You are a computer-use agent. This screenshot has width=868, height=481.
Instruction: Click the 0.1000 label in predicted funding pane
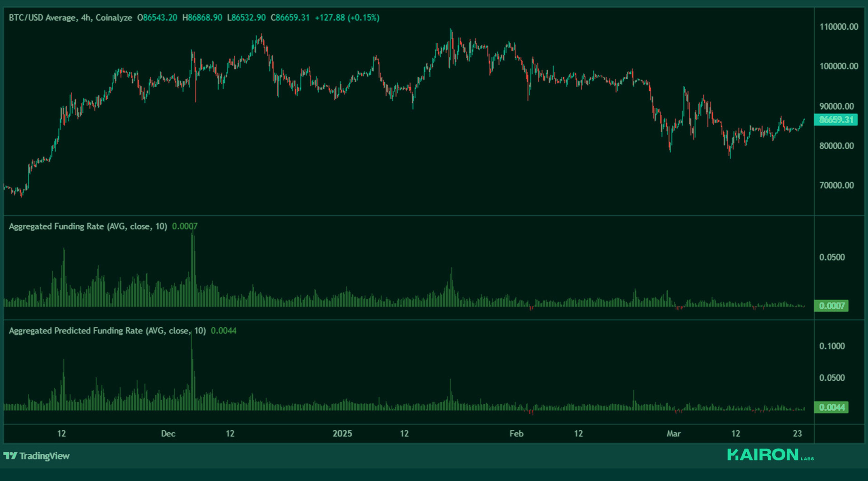tap(832, 346)
